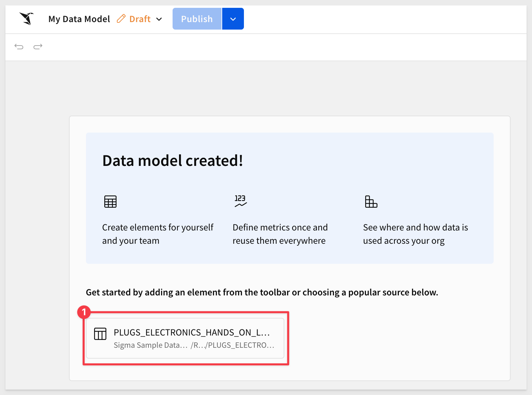Click the undo arrow icon

coord(19,47)
